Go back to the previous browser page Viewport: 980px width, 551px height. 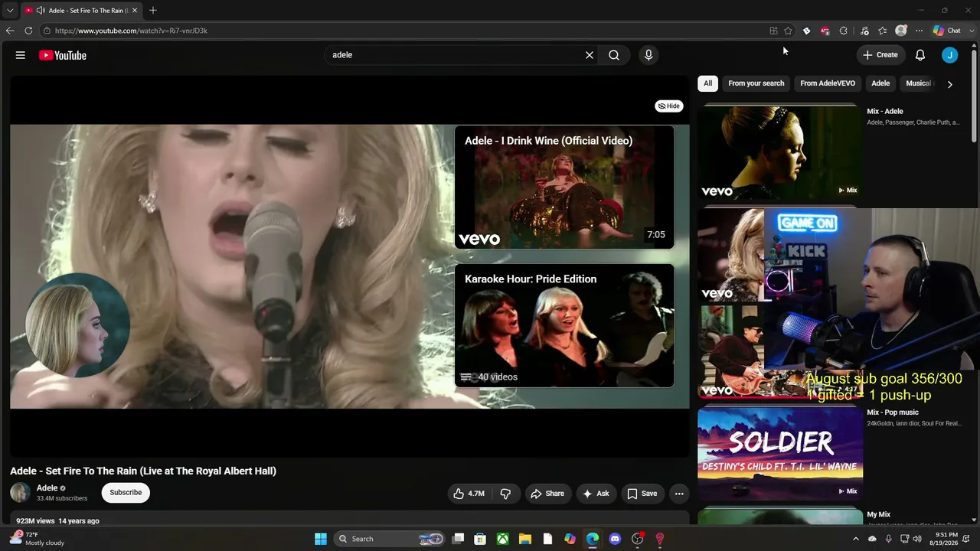[x=10, y=31]
